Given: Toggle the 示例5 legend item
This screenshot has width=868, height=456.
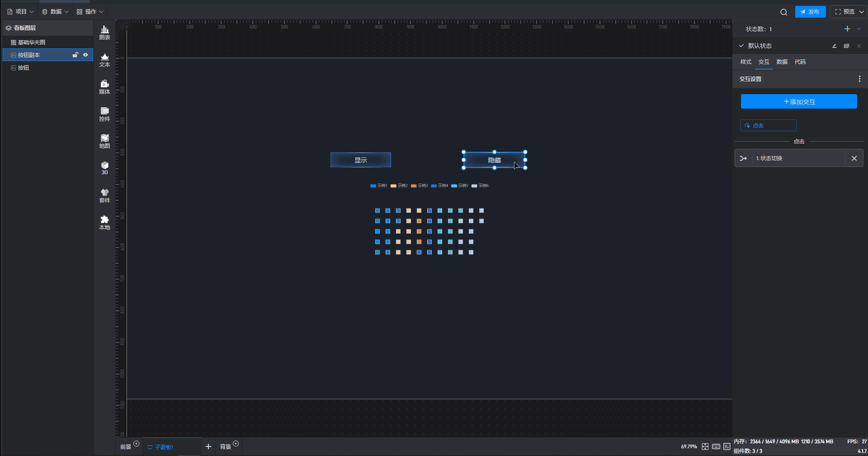Looking at the screenshot, I should click(x=460, y=185).
